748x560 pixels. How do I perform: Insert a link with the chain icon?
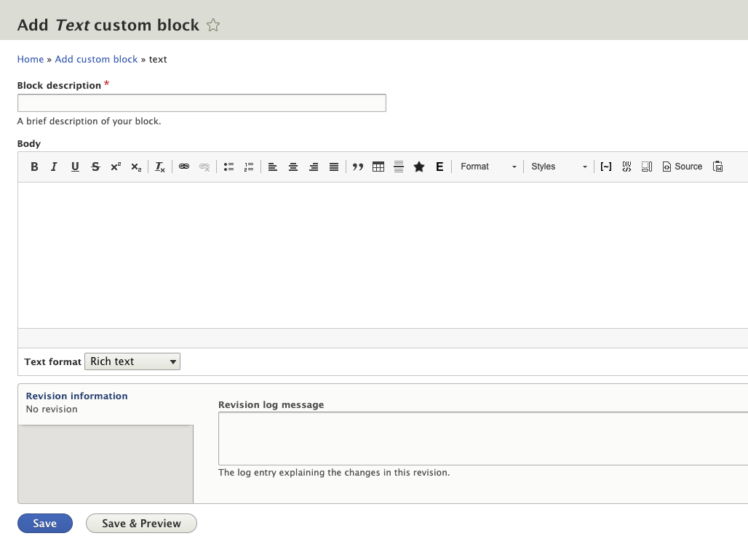[184, 167]
